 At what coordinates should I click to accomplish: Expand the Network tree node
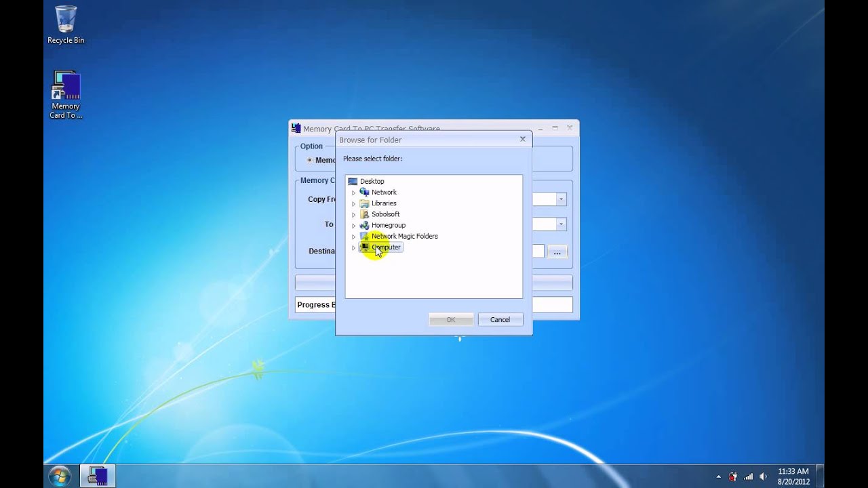pos(353,192)
